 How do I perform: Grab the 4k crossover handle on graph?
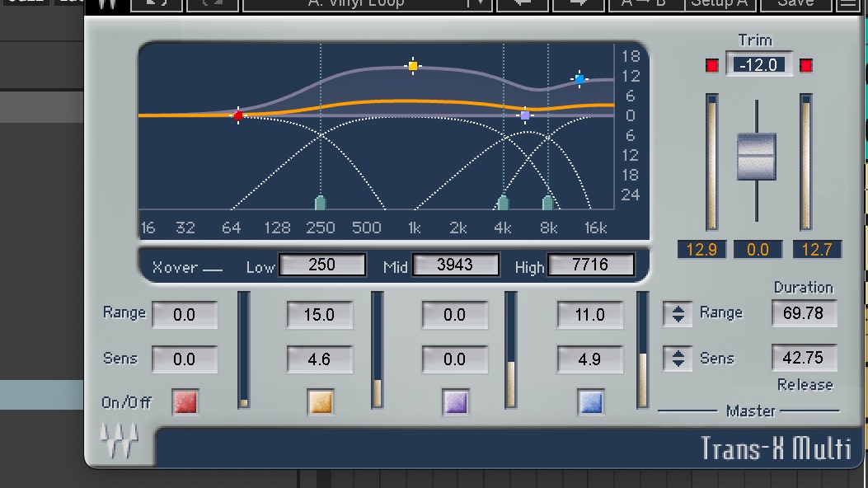[x=503, y=203]
